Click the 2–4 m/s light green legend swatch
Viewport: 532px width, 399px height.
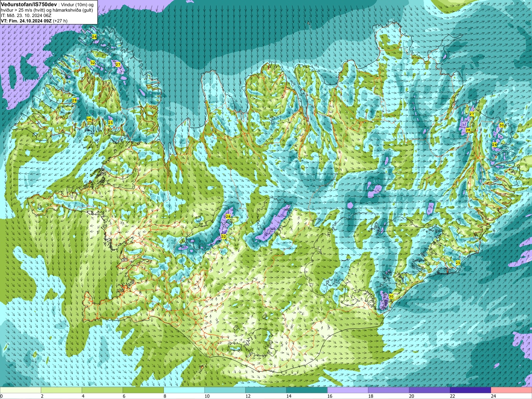(x=61, y=390)
